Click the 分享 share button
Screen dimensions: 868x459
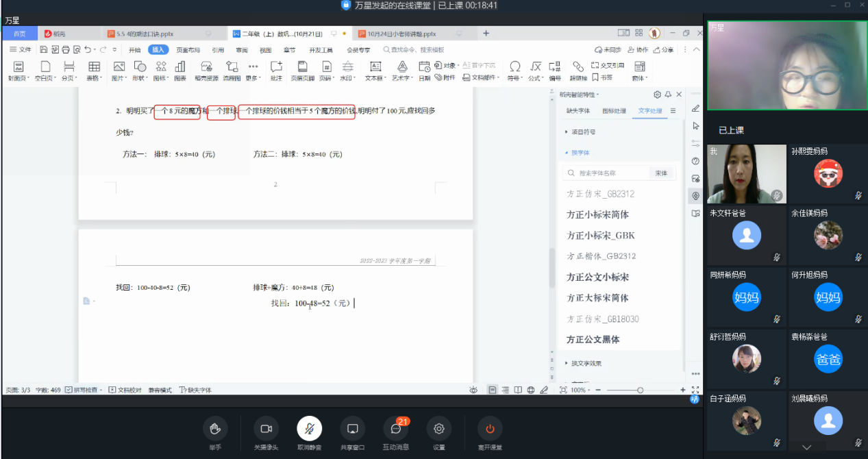663,49
